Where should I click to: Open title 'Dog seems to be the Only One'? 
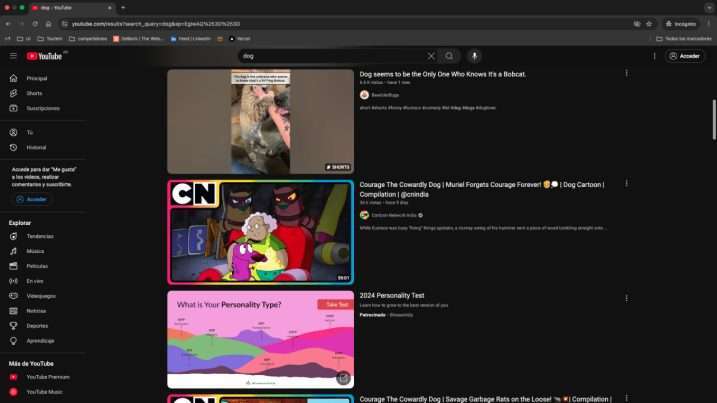tap(442, 74)
